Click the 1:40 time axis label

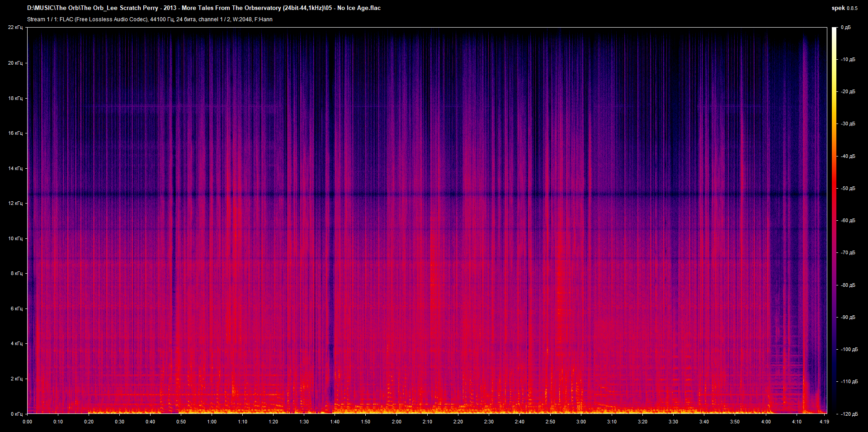335,422
